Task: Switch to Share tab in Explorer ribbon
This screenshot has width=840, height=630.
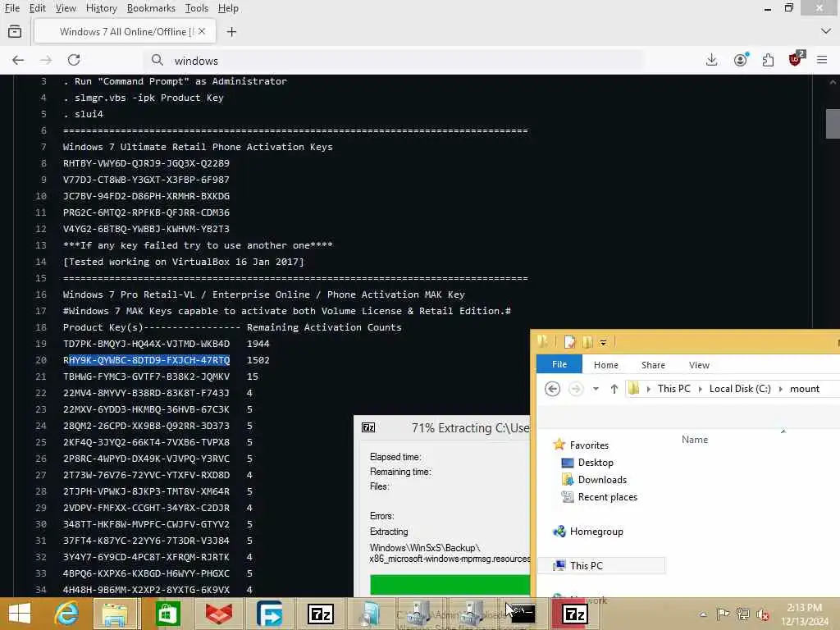Action: pyautogui.click(x=653, y=365)
